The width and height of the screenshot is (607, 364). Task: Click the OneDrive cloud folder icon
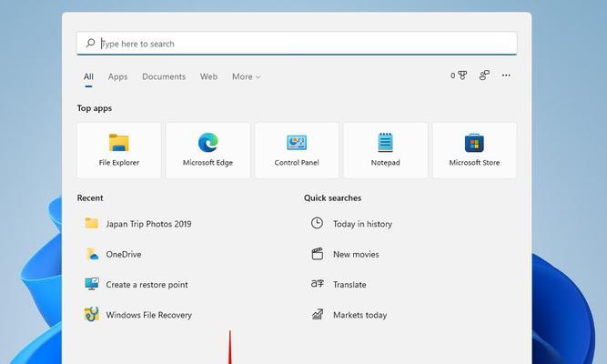pos(92,254)
